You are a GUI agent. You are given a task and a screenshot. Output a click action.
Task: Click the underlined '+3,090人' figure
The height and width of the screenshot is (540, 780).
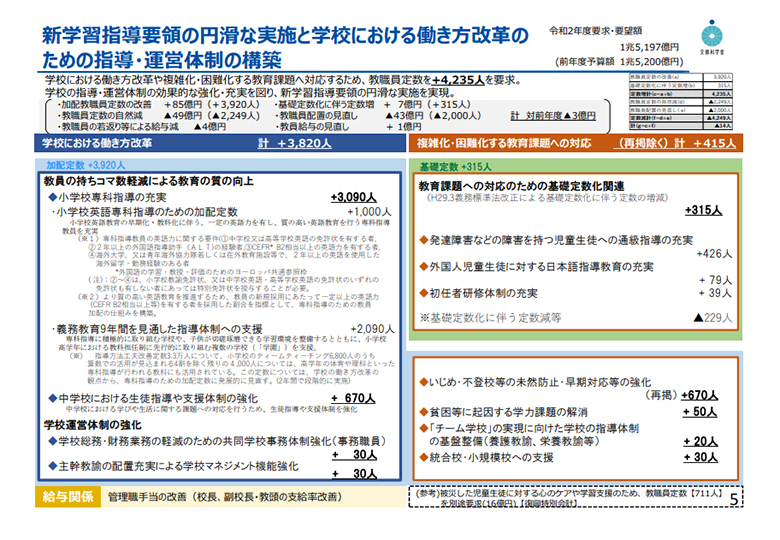pyautogui.click(x=354, y=197)
